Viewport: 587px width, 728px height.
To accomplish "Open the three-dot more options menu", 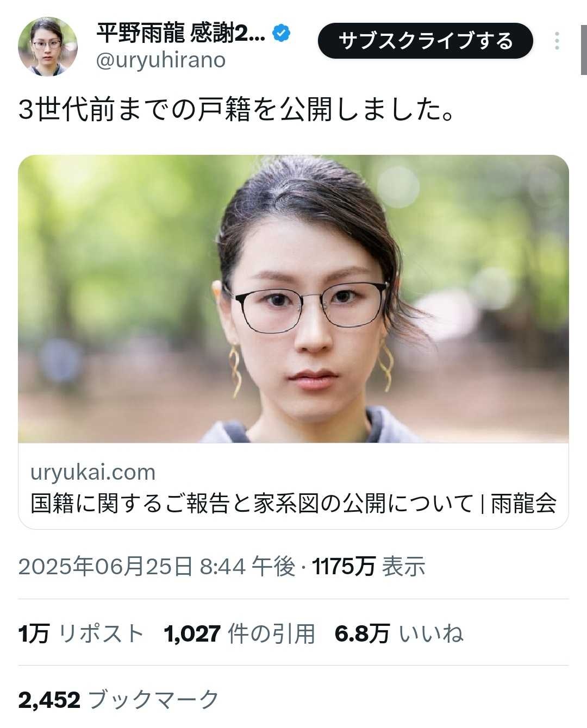I will (557, 41).
